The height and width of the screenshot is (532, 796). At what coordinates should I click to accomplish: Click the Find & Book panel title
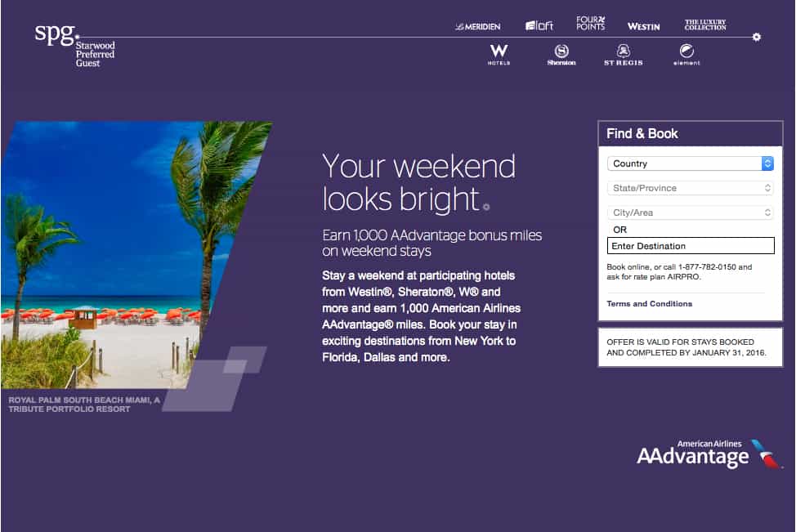pos(642,133)
